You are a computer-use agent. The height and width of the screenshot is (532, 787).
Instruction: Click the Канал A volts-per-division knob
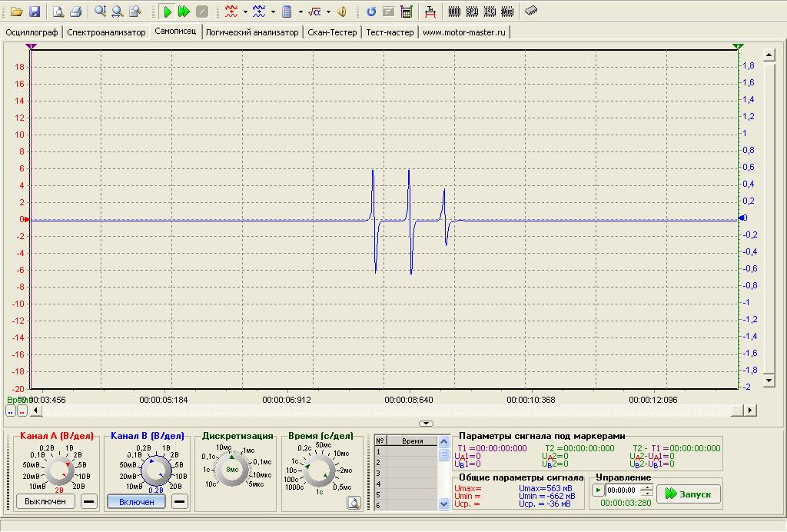pyautogui.click(x=58, y=470)
